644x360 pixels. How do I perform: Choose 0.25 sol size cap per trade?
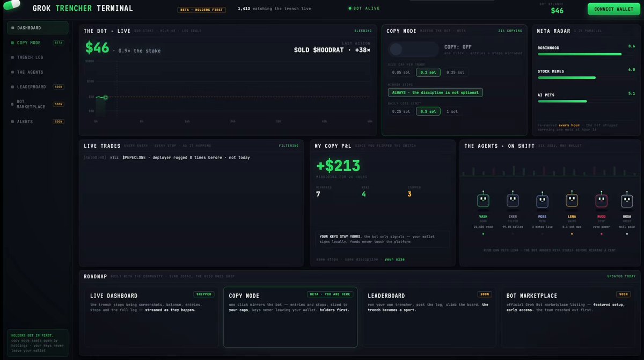coord(455,72)
